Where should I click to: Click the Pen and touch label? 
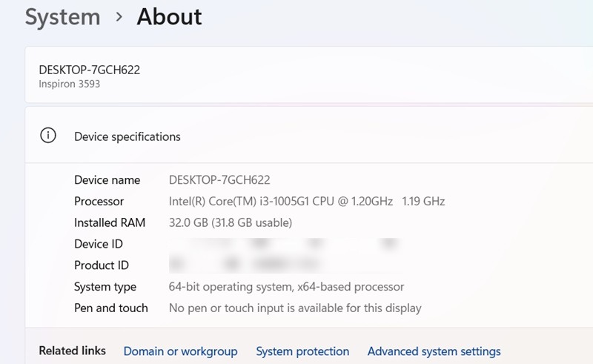tap(110, 308)
